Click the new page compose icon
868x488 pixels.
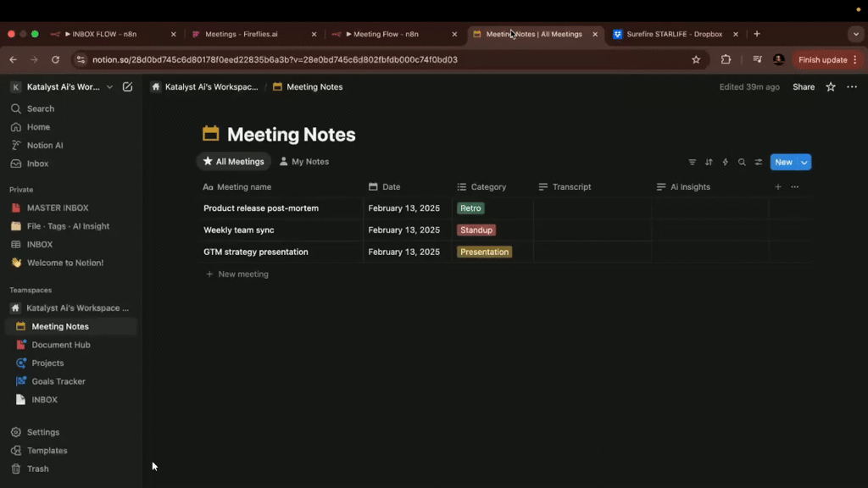point(128,86)
